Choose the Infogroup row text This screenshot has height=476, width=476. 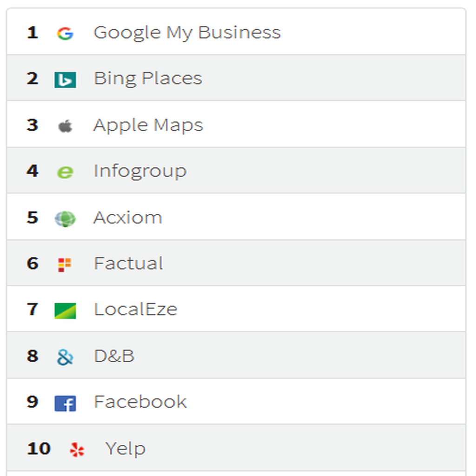pyautogui.click(x=140, y=171)
